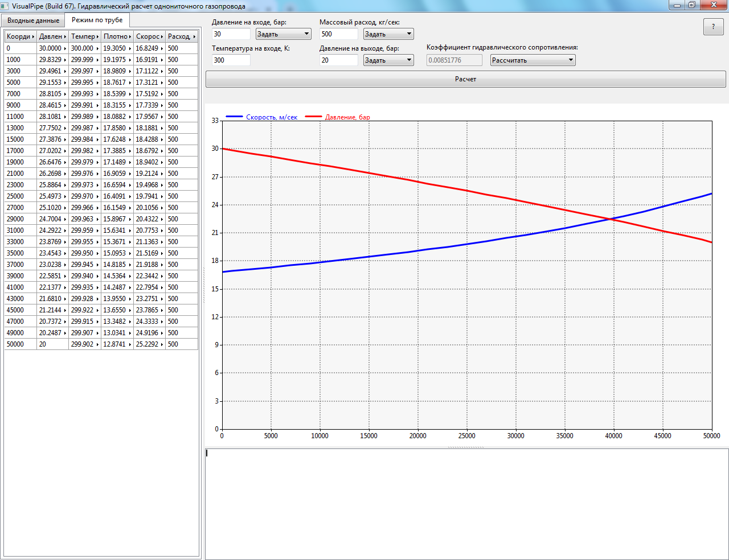
Task: Select the temperature cell 299.902
Action: click(x=85, y=344)
